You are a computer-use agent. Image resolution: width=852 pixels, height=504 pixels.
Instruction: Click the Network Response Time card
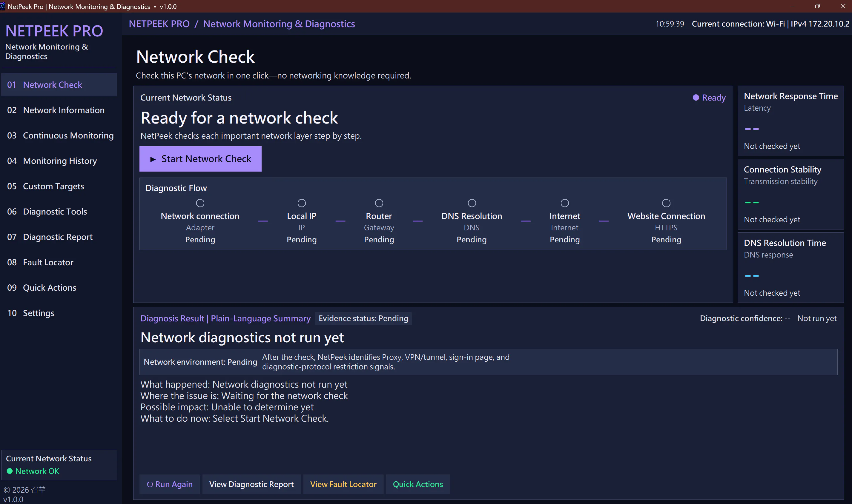coord(790,121)
